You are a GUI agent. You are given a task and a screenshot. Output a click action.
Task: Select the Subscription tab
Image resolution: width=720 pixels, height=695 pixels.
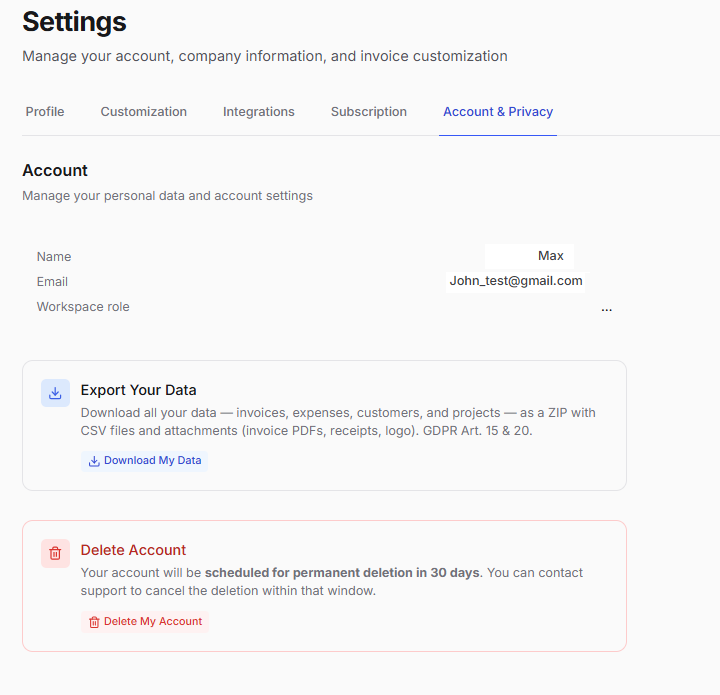click(369, 112)
